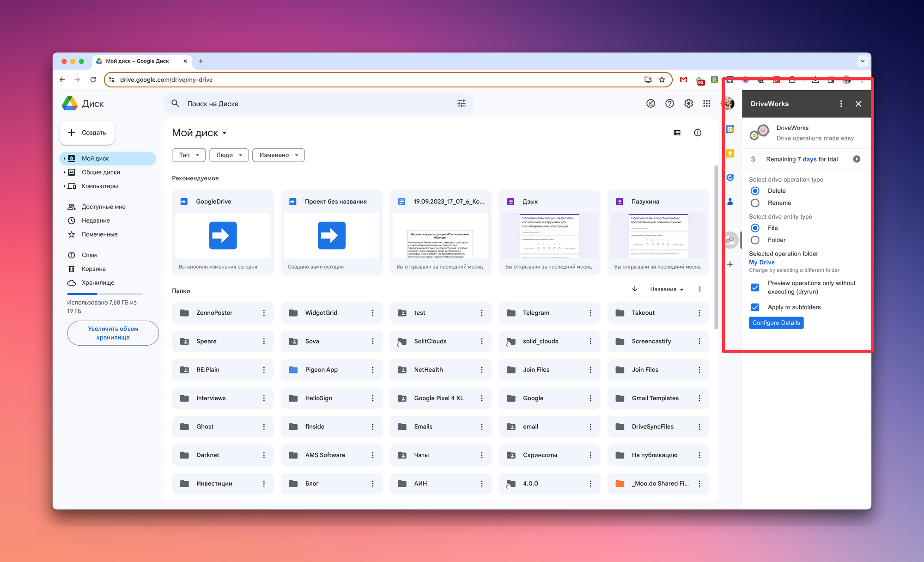Click the Google apps grid icon
This screenshot has width=924, height=562.
(706, 104)
